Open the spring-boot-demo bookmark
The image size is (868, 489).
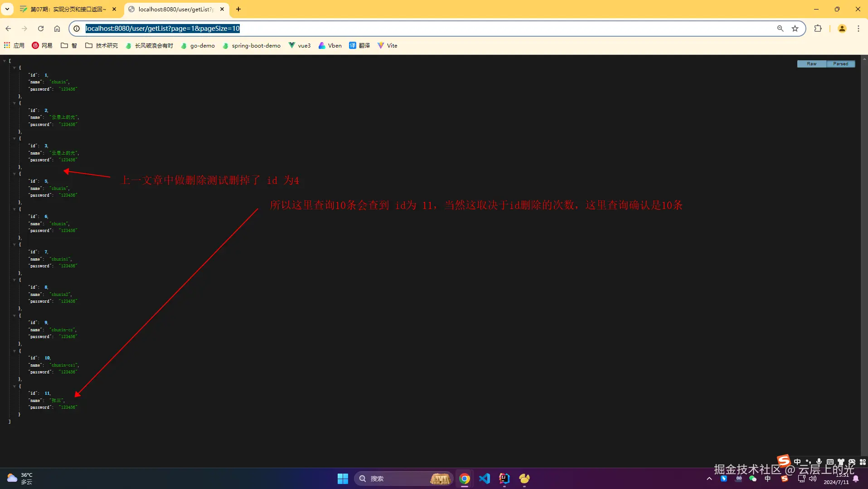coord(252,45)
